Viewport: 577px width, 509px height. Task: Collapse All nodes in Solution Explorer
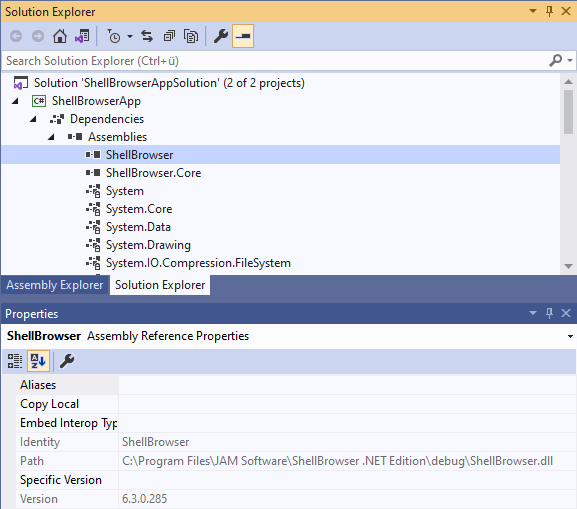click(169, 36)
